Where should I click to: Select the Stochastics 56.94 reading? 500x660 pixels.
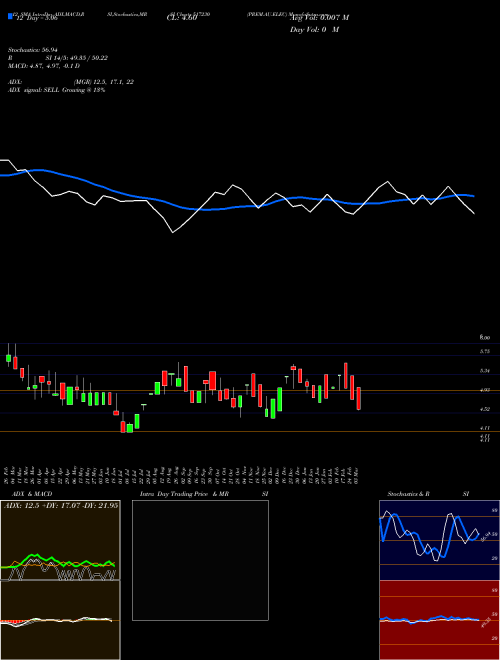(33, 50)
